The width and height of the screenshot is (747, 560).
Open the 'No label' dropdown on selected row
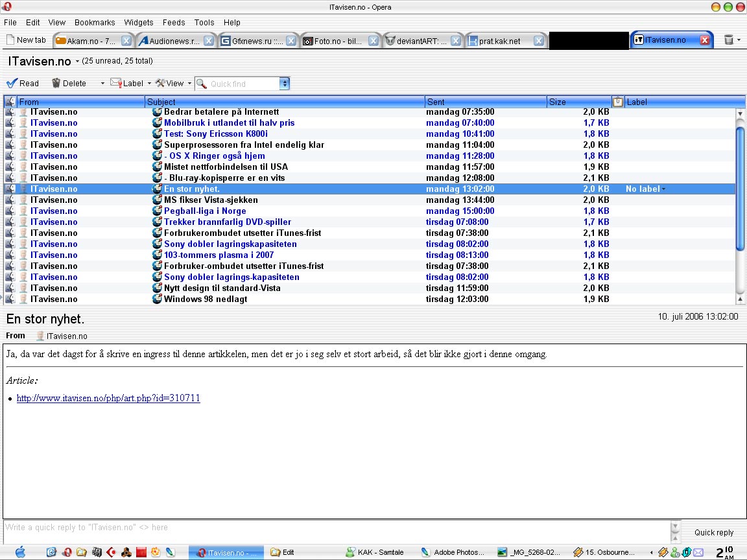tap(646, 189)
